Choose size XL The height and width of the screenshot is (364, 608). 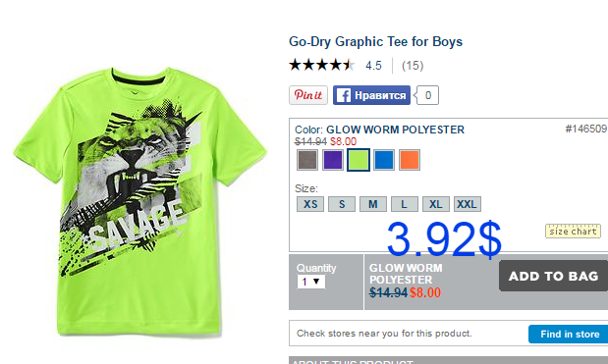pyautogui.click(x=436, y=204)
